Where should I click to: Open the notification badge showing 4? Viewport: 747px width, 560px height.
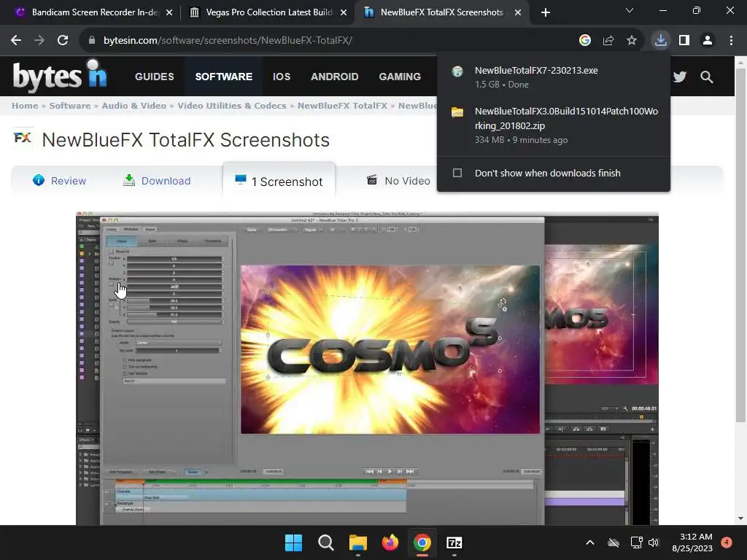727,542
